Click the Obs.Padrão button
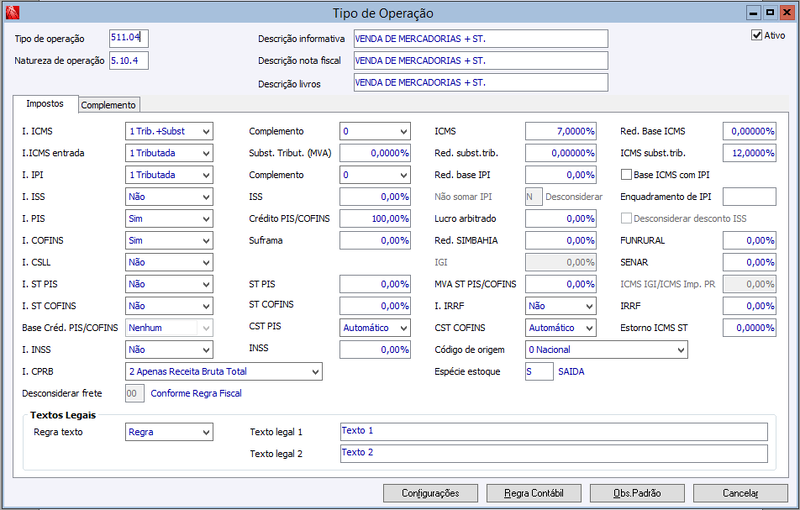The height and width of the screenshot is (510, 800). (x=637, y=493)
